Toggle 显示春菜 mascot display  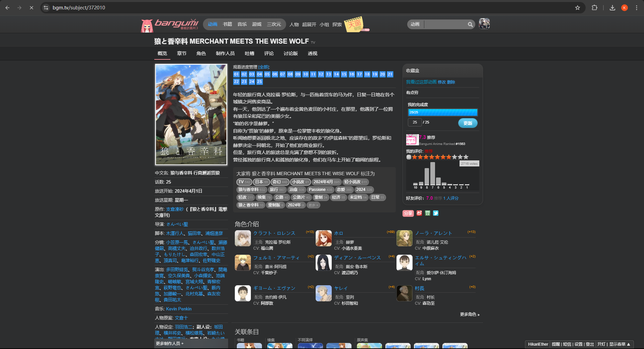tap(620, 344)
